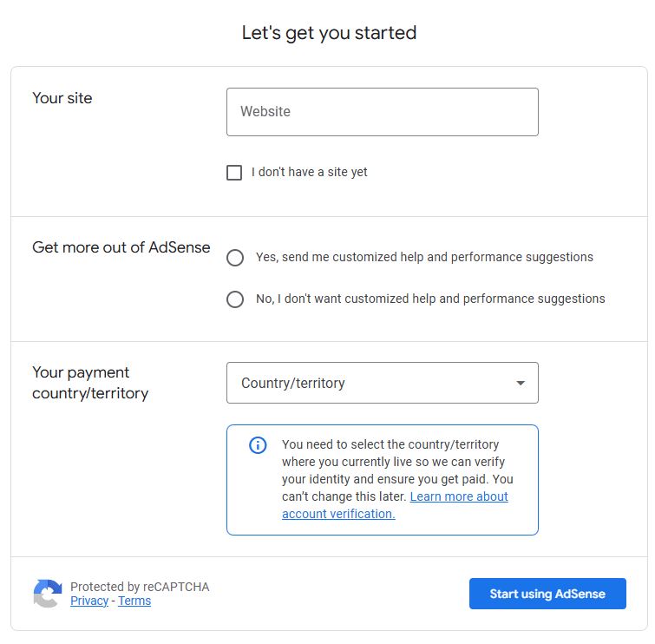Click the "Protected by reCAPTCHA" text

click(140, 587)
